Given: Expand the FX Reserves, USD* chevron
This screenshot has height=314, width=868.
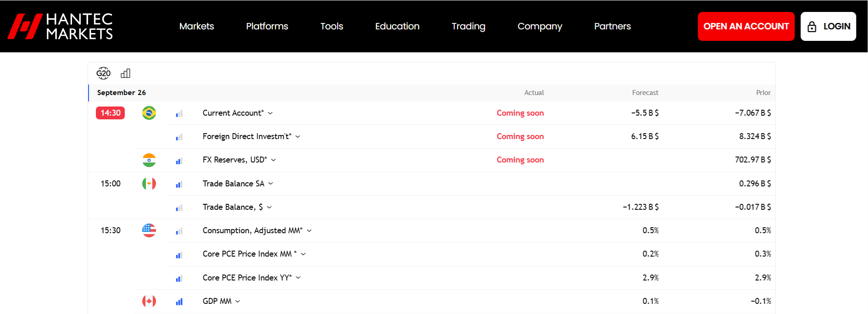Looking at the screenshot, I should pyautogui.click(x=273, y=160).
